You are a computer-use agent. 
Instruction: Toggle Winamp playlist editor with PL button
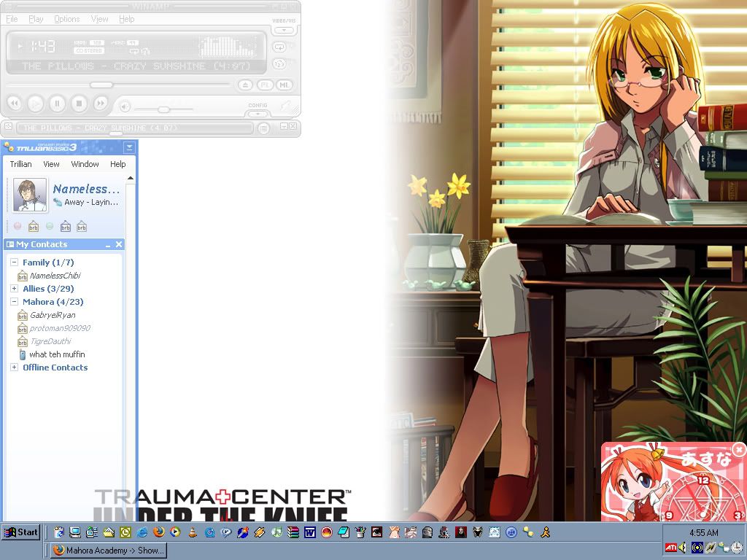tap(265, 85)
